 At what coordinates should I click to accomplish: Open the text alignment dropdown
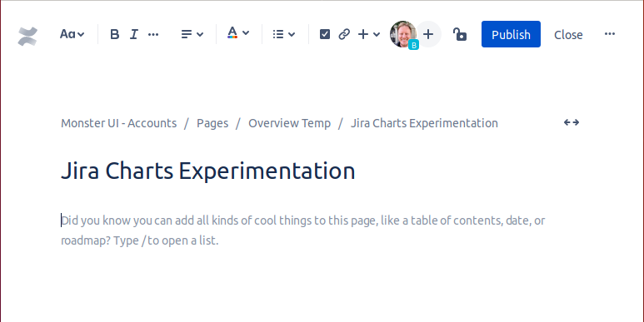pos(192,34)
